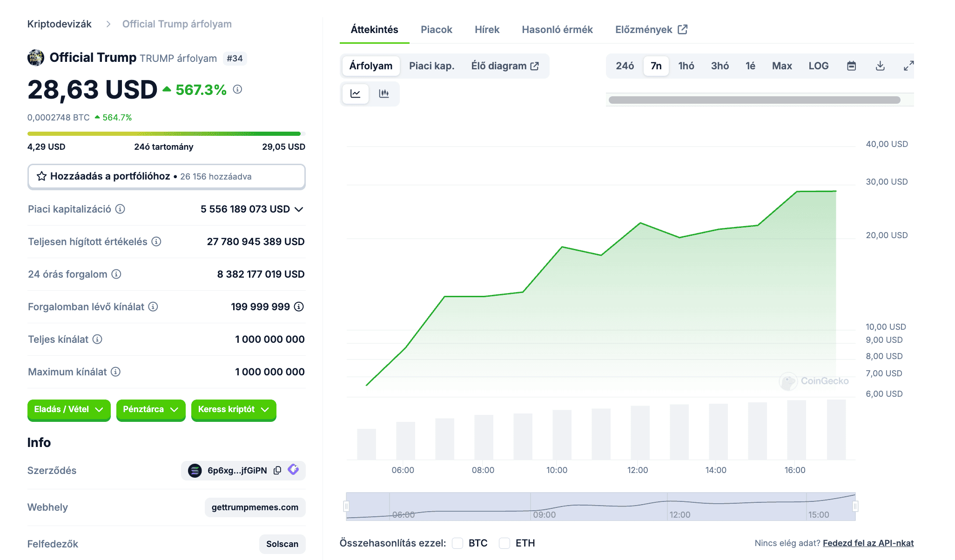Click the 27 780 945 389 USD value
Image resolution: width=955 pixels, height=560 pixels.
(x=256, y=242)
